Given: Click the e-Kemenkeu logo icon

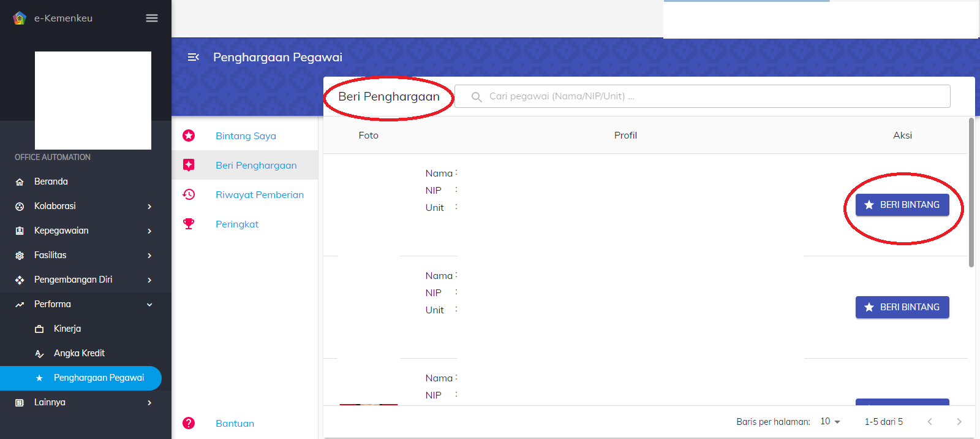Looking at the screenshot, I should point(20,18).
